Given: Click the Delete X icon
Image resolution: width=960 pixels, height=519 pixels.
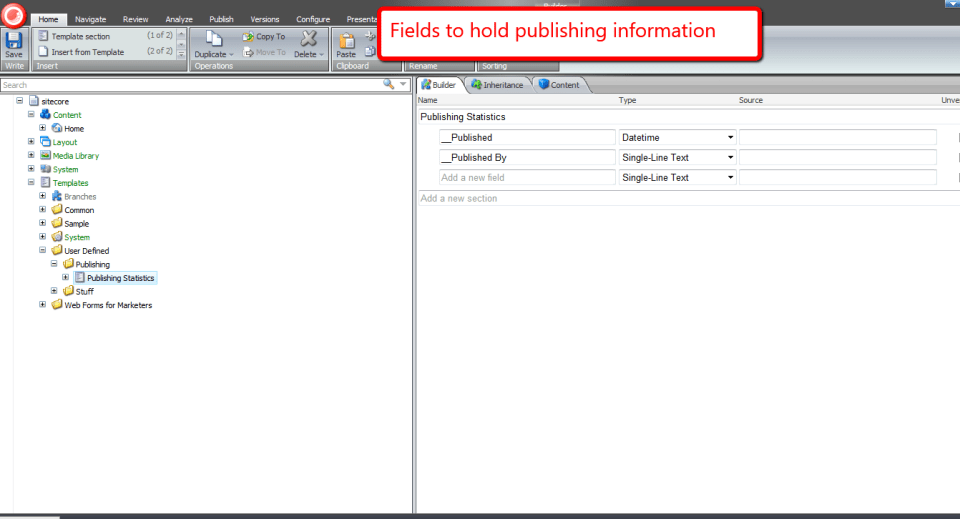Looking at the screenshot, I should tap(309, 39).
